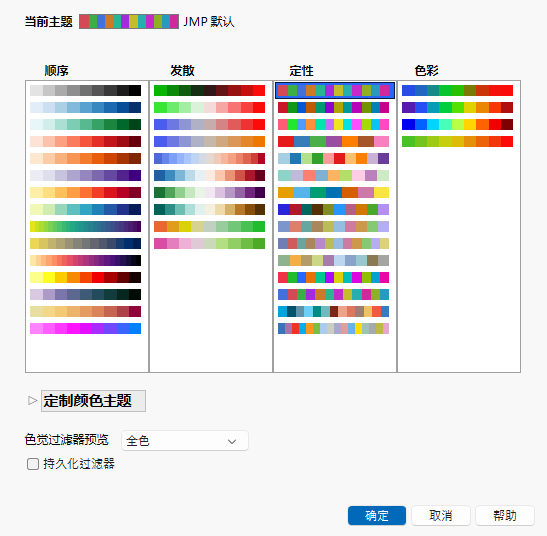Select the pink-to-dark-red sequential theme

(85, 141)
